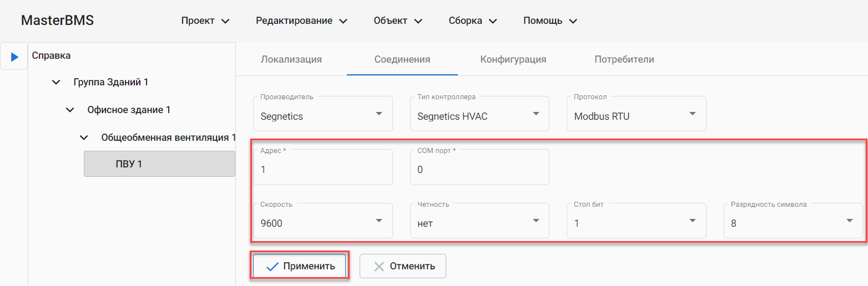Switch to the Локализация tab
868x286 pixels.
point(291,59)
